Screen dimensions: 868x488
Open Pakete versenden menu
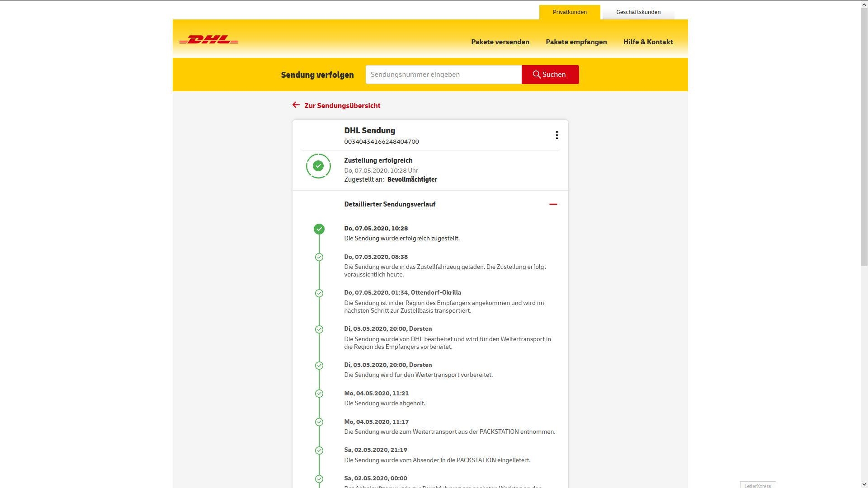point(500,42)
